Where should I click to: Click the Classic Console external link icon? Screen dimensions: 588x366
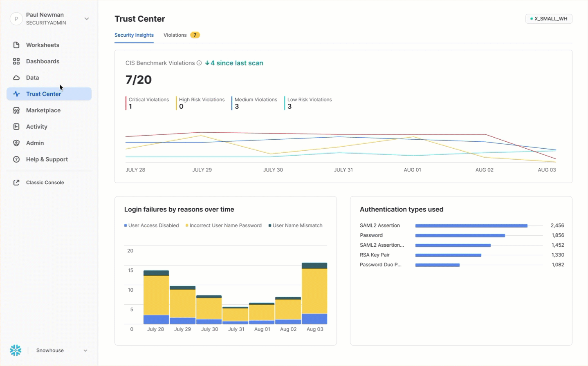pyautogui.click(x=16, y=183)
